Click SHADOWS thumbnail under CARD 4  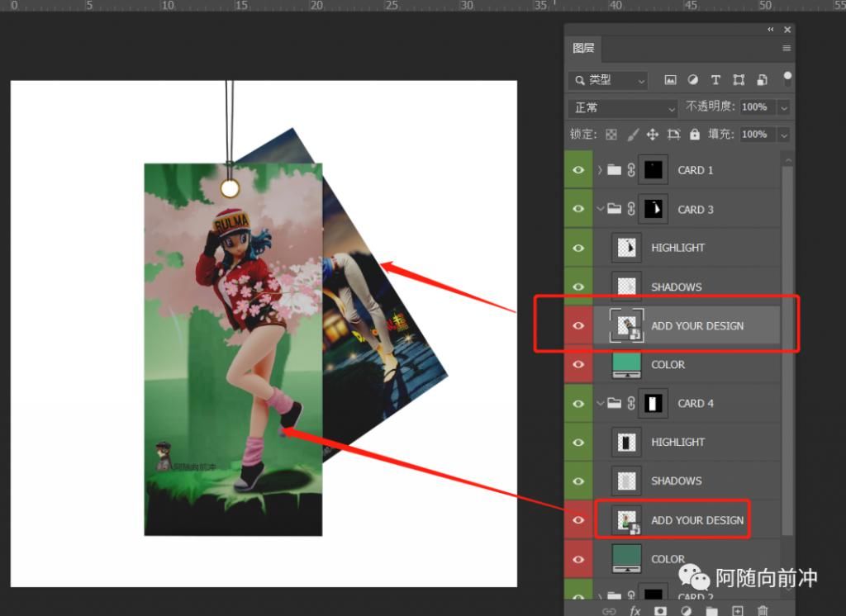(626, 481)
